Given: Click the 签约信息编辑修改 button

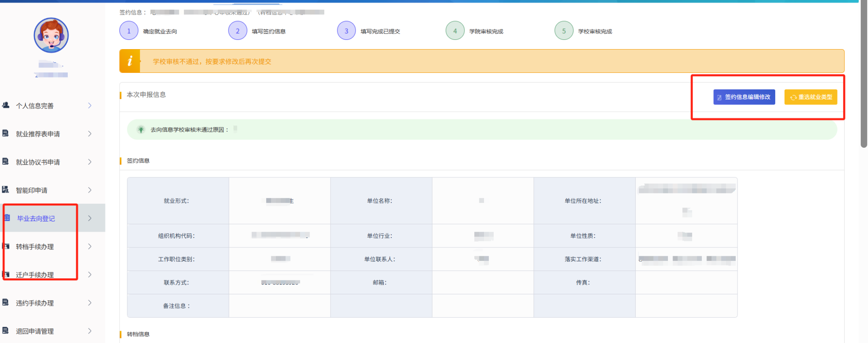Looking at the screenshot, I should [x=744, y=97].
